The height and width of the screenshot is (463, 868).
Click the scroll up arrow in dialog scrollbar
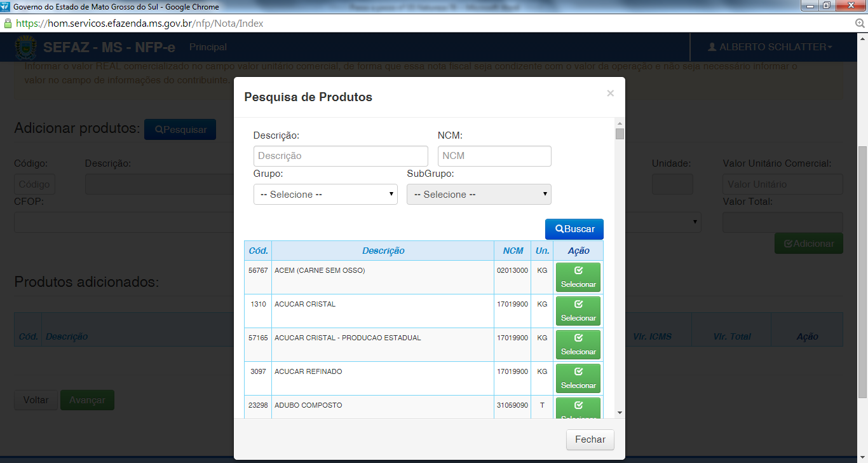click(x=620, y=123)
